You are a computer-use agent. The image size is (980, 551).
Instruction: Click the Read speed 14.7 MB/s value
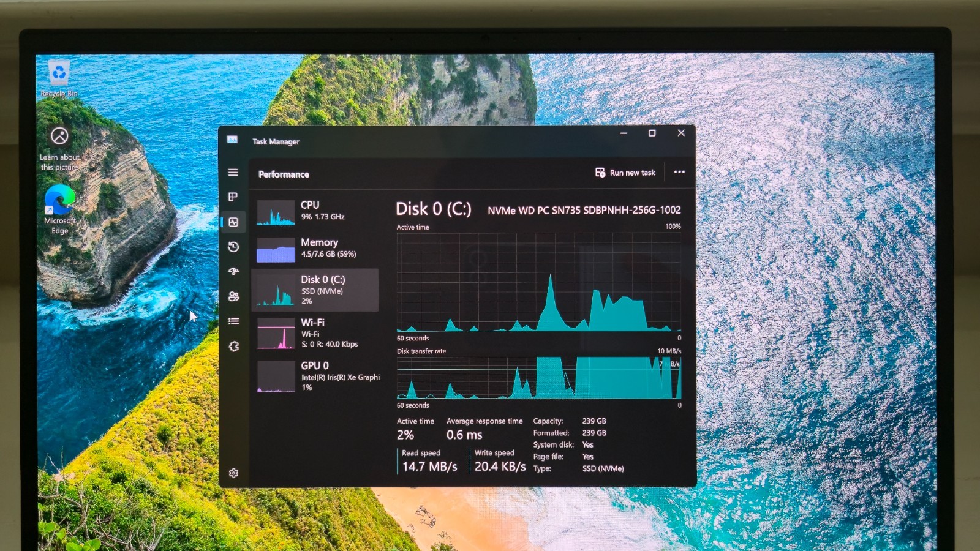(429, 467)
